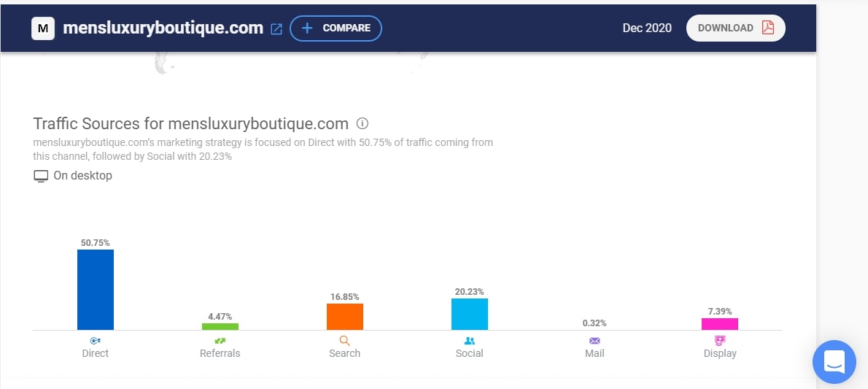Click the Dec 2020 date label
The height and width of the screenshot is (389, 868).
tap(647, 28)
